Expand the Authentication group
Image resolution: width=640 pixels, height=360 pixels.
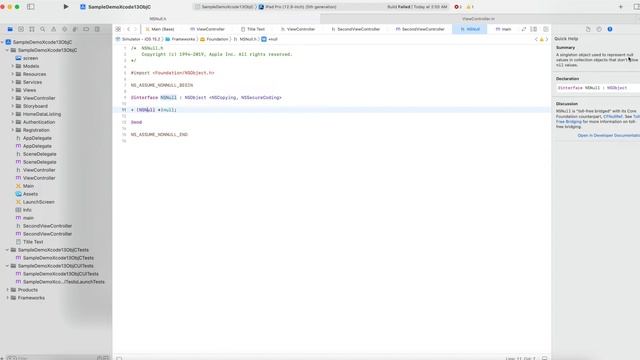point(13,122)
